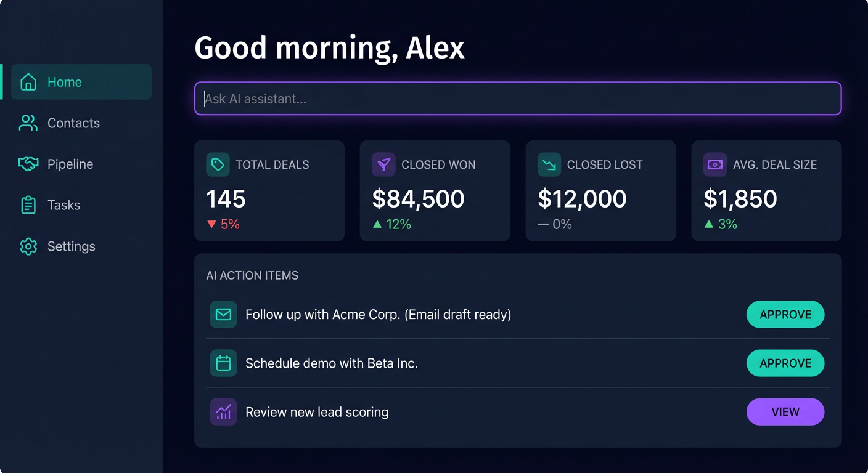Approve the Acme Corp. follow-up email

tap(785, 314)
